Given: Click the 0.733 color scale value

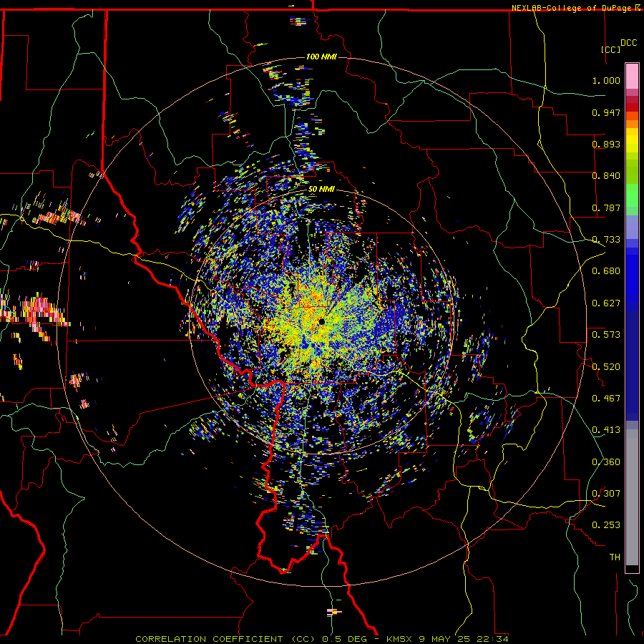Looking at the screenshot, I should click(x=606, y=240).
